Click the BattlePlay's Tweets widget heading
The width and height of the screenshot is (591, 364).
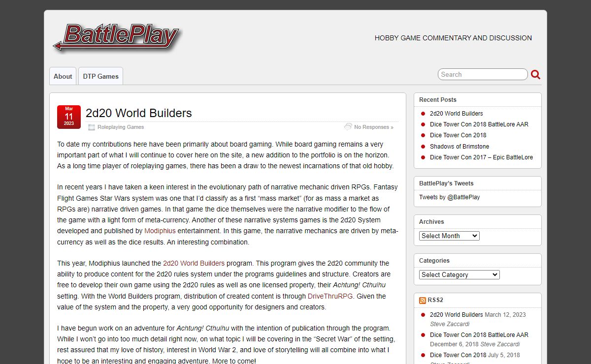tap(446, 183)
